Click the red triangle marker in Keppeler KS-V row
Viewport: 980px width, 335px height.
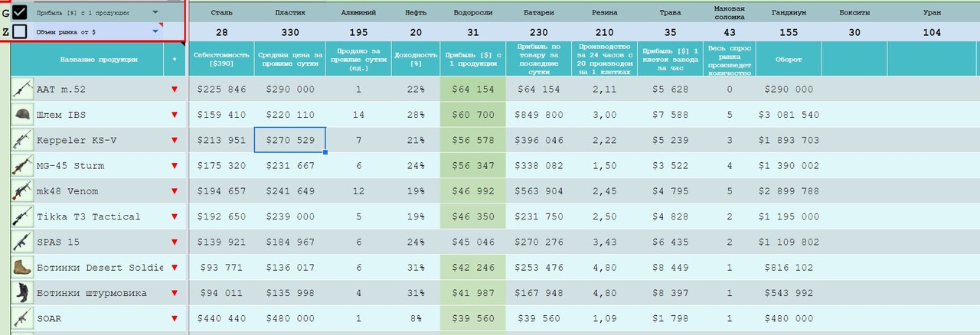click(x=175, y=141)
